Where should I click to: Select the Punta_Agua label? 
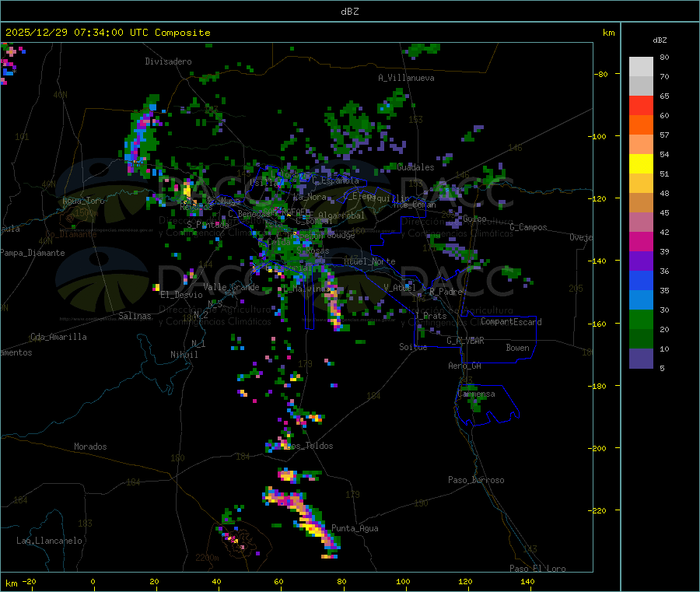coord(355,528)
